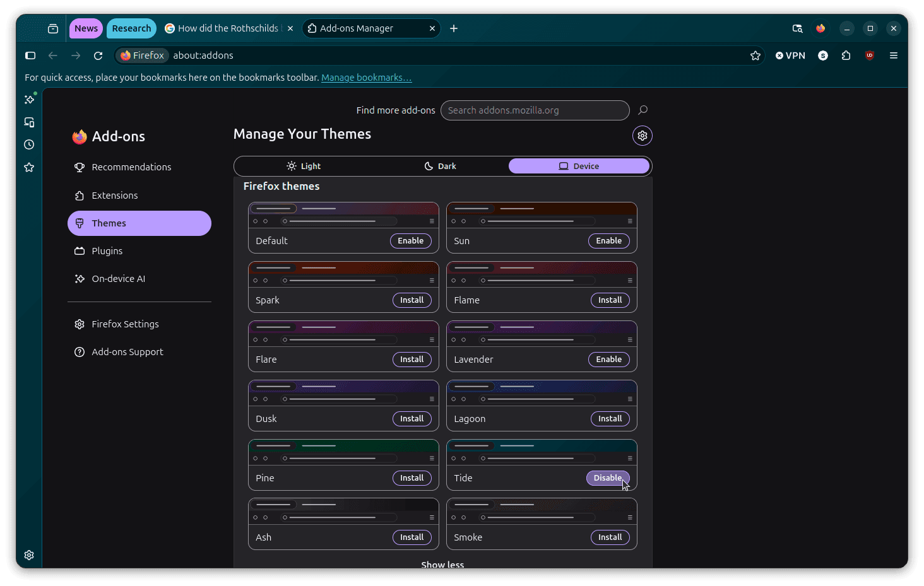Open the Plugins category
Screen dimensions: 924x586
coord(139,251)
